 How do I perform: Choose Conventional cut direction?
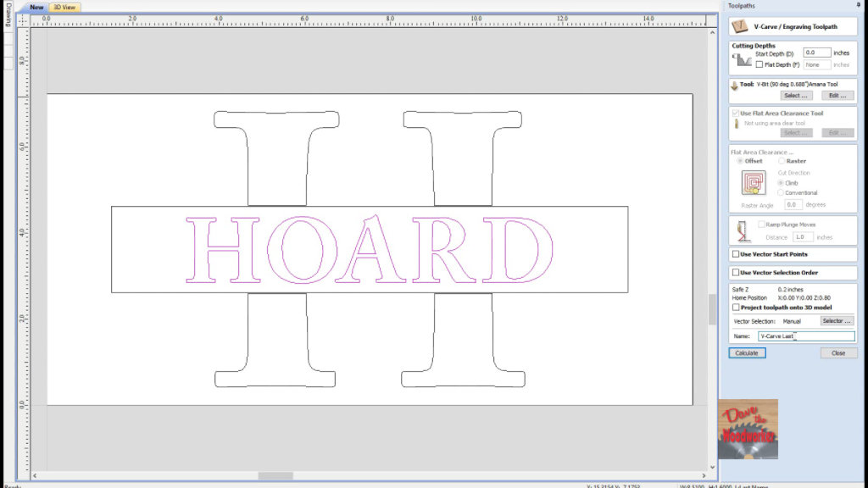point(781,193)
